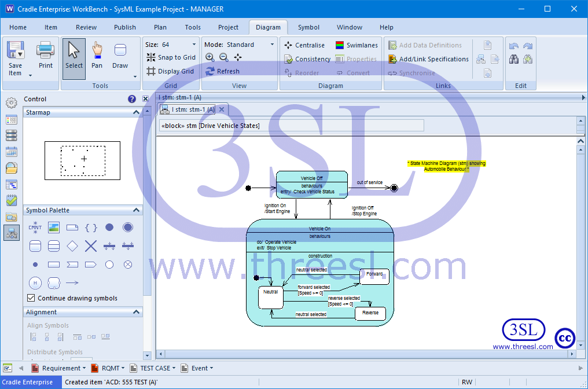Open the Project ribbon tab
Image resolution: width=588 pixels, height=389 pixels.
tap(228, 27)
